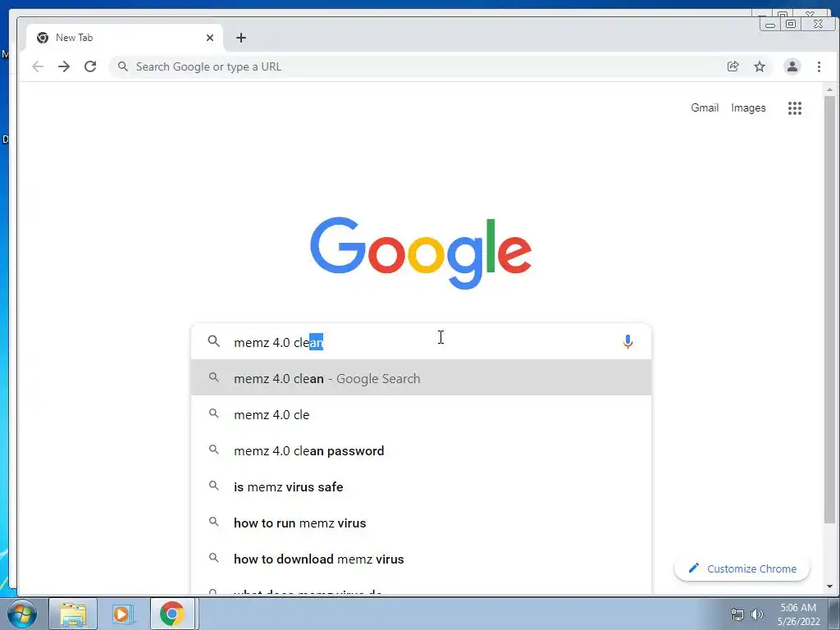840x630 pixels.
Task: Click the taskbar clock showing 5:06 AM
Action: 798,614
